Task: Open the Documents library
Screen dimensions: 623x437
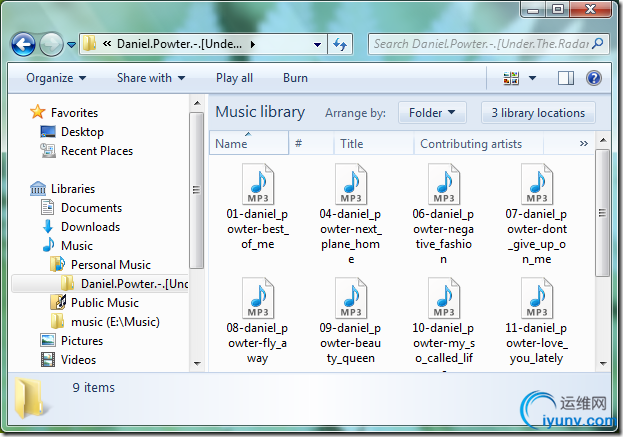Action: pos(91,208)
